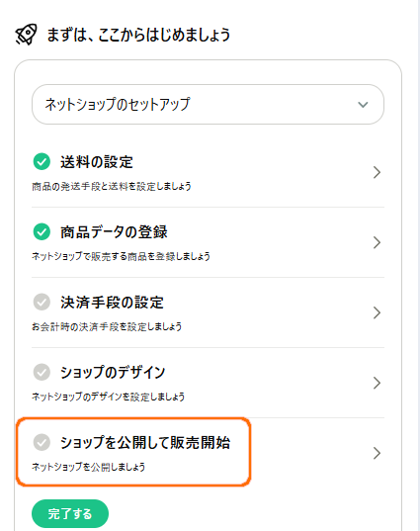420x531 pixels.
Task: Expand the 商品データの登録 row arrow
Action: [x=377, y=242]
